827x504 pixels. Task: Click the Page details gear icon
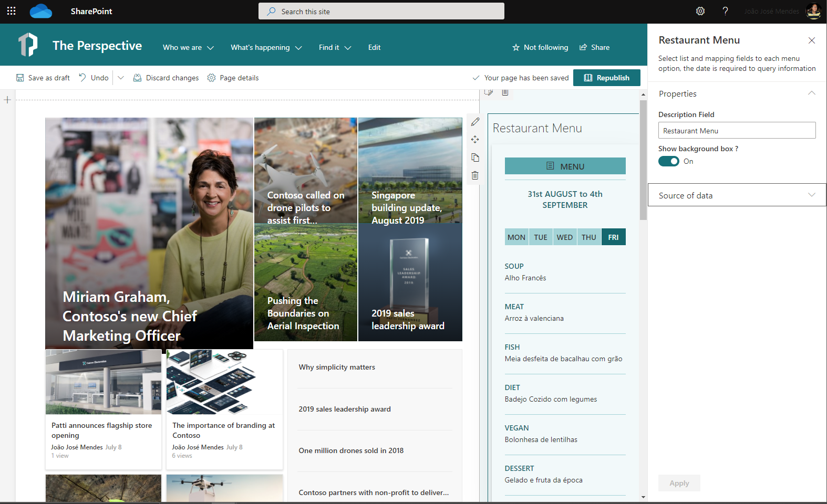pos(211,78)
